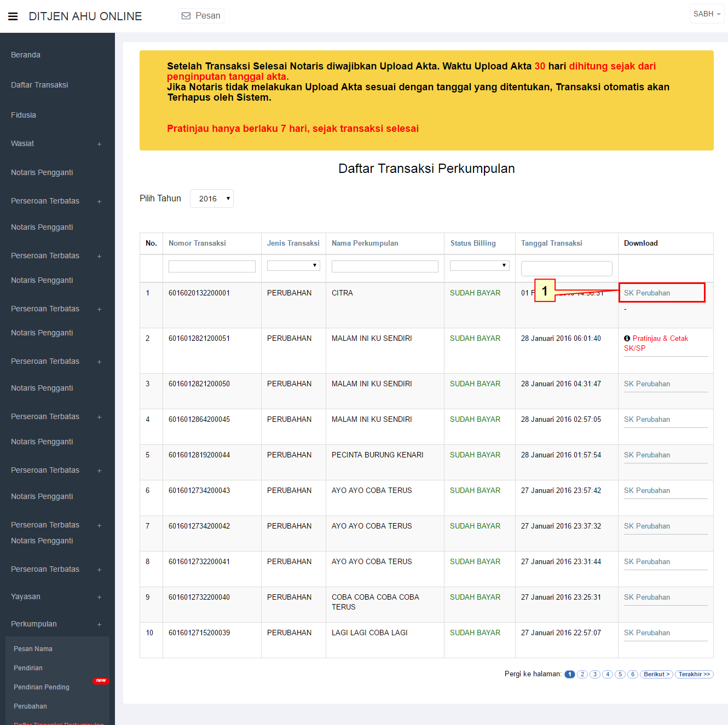The width and height of the screenshot is (728, 725).
Task: Open the SABH user dropdown
Action: click(x=706, y=14)
